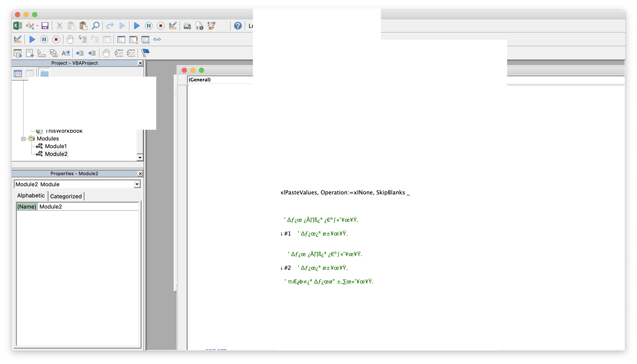The width and height of the screenshot is (637, 364).
Task: Run macro from standard toolbar
Action: pyautogui.click(x=137, y=26)
